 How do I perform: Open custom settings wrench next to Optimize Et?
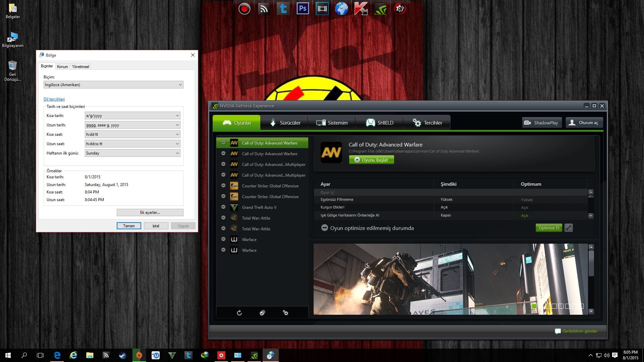pyautogui.click(x=569, y=228)
